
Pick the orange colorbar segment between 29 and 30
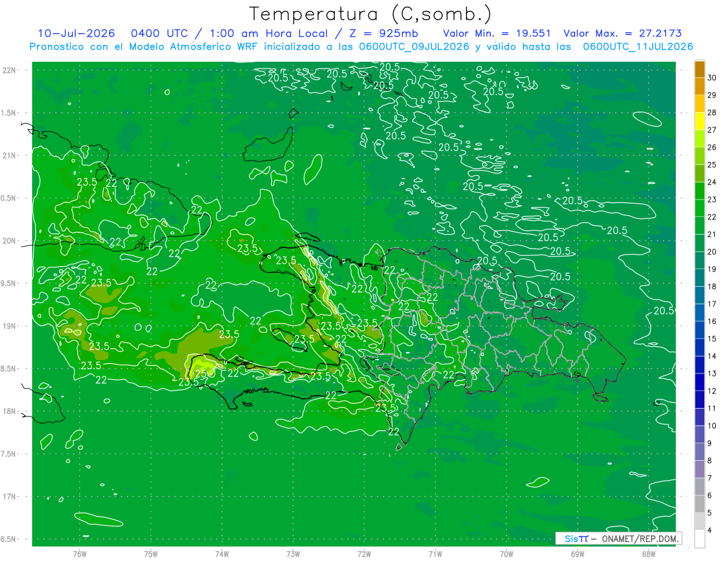pyautogui.click(x=699, y=87)
